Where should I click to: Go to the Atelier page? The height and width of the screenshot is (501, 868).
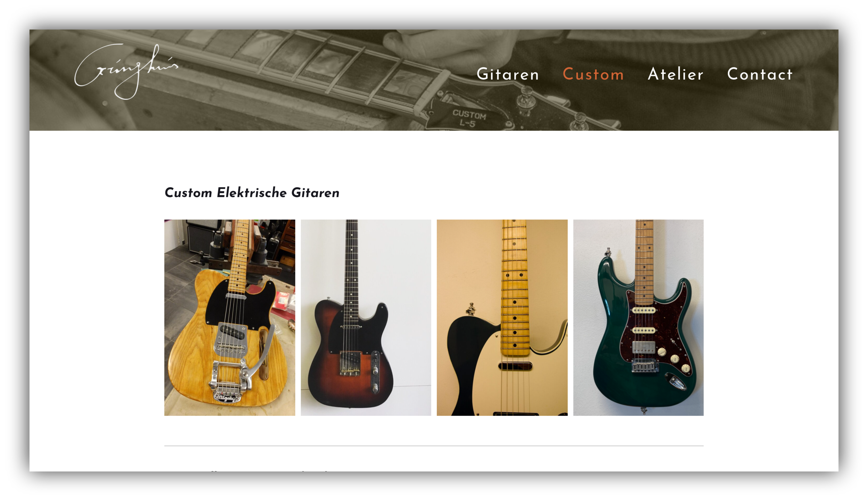675,74
